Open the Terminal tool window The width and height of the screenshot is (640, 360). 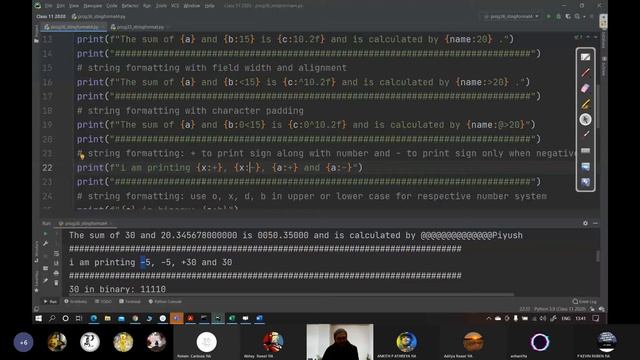(x=130, y=301)
